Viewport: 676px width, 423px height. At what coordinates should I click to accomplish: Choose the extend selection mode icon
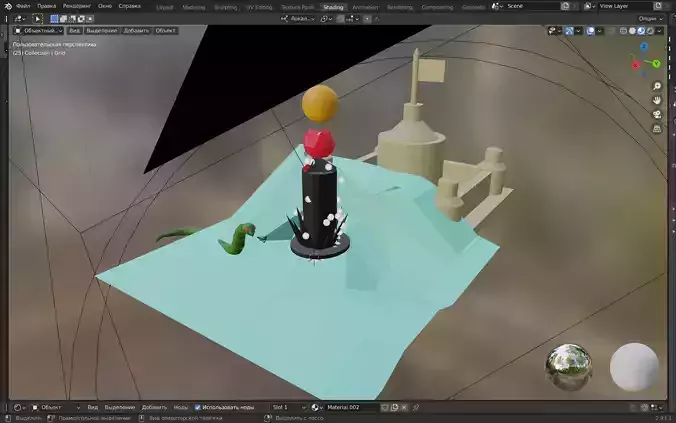(x=63, y=19)
